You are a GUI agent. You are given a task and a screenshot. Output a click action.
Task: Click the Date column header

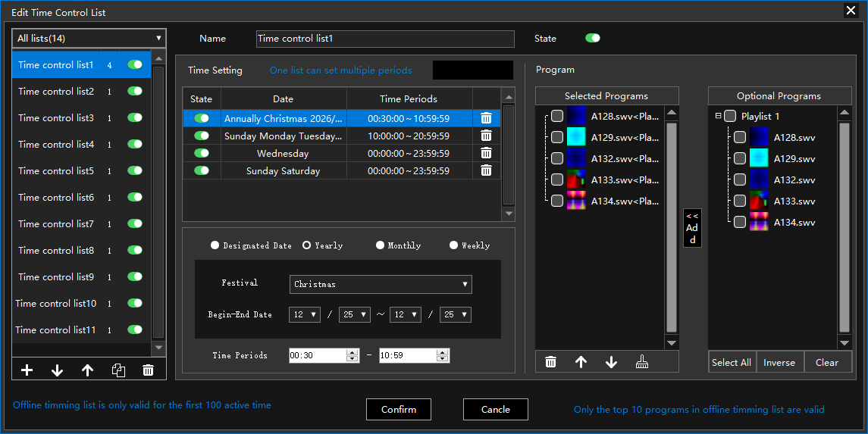point(284,99)
